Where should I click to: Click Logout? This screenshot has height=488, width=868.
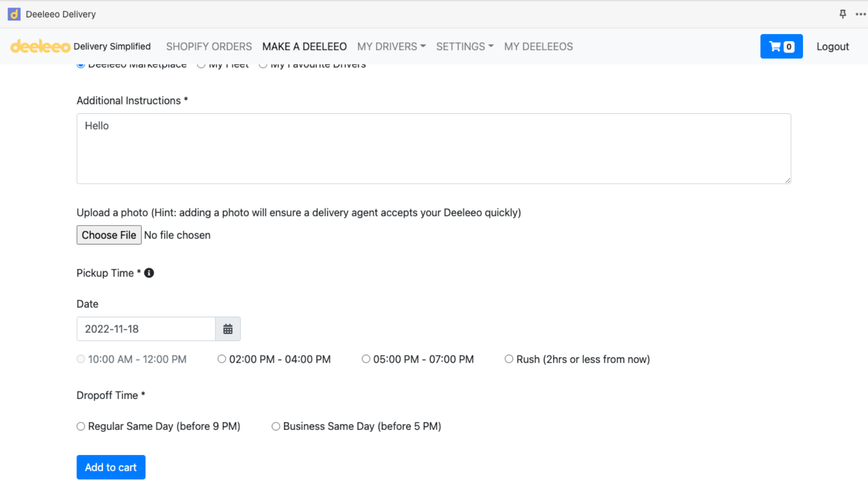point(833,47)
